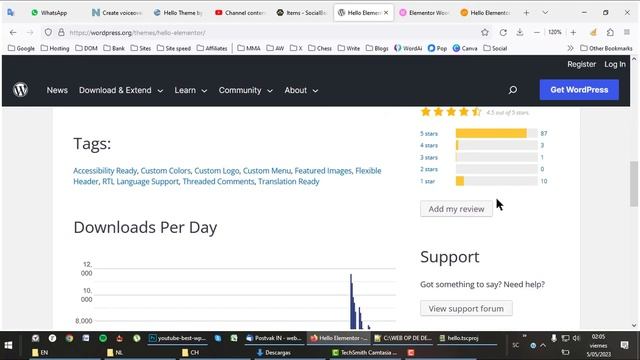The height and width of the screenshot is (360, 640).
Task: Open the downloads arrow icon in toolbar
Action: pos(520,32)
